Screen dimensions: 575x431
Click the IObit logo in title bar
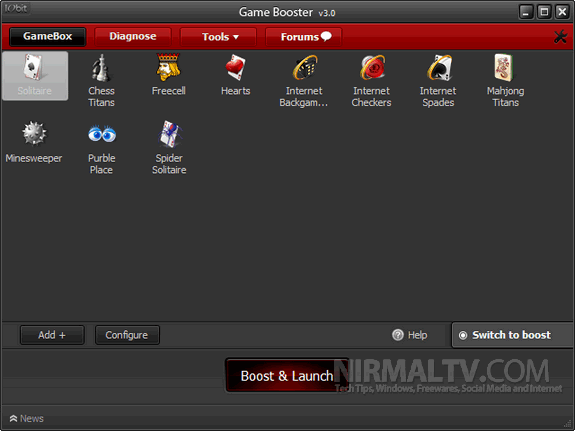[x=16, y=8]
